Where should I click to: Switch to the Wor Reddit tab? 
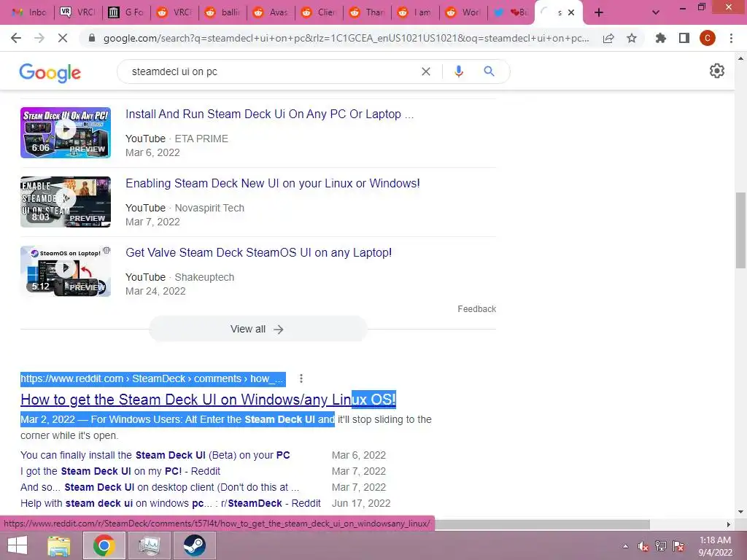[x=462, y=12]
